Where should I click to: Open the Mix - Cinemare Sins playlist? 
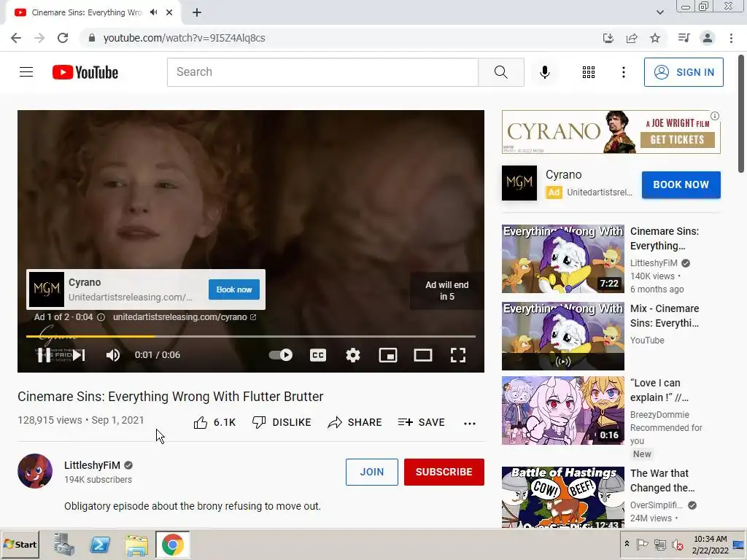(665, 316)
